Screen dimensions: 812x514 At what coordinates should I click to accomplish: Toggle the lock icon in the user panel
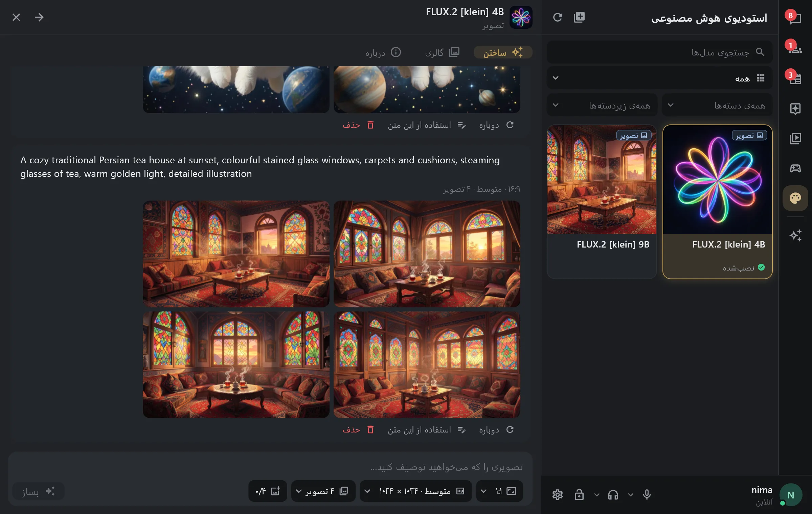click(x=579, y=495)
